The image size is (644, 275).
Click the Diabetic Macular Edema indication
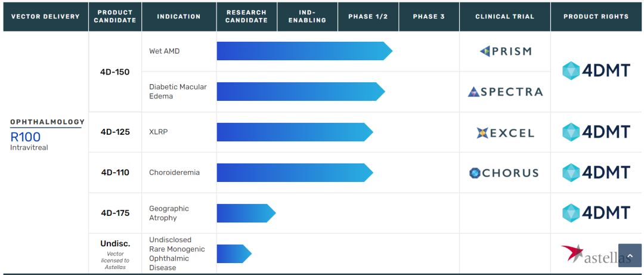point(178,92)
